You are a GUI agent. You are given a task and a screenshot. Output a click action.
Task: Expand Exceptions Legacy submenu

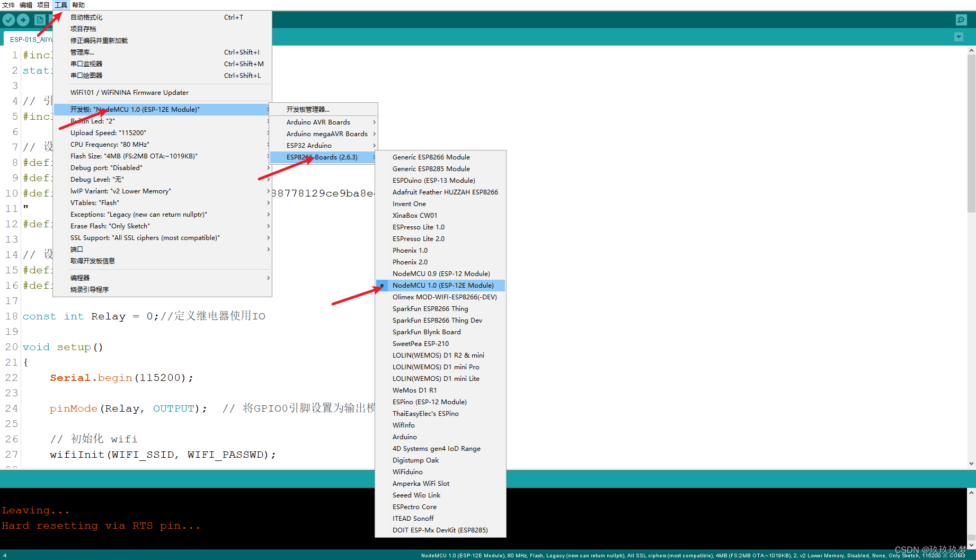tap(162, 215)
